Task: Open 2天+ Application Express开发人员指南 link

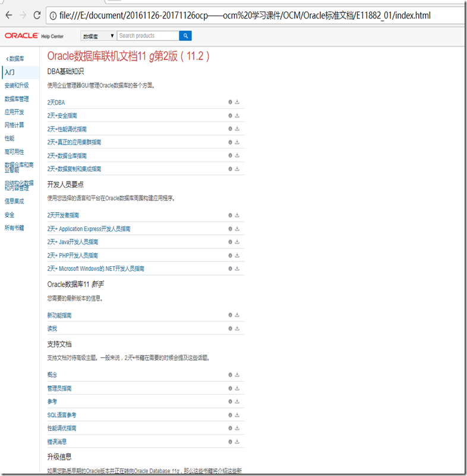Action: [89, 229]
